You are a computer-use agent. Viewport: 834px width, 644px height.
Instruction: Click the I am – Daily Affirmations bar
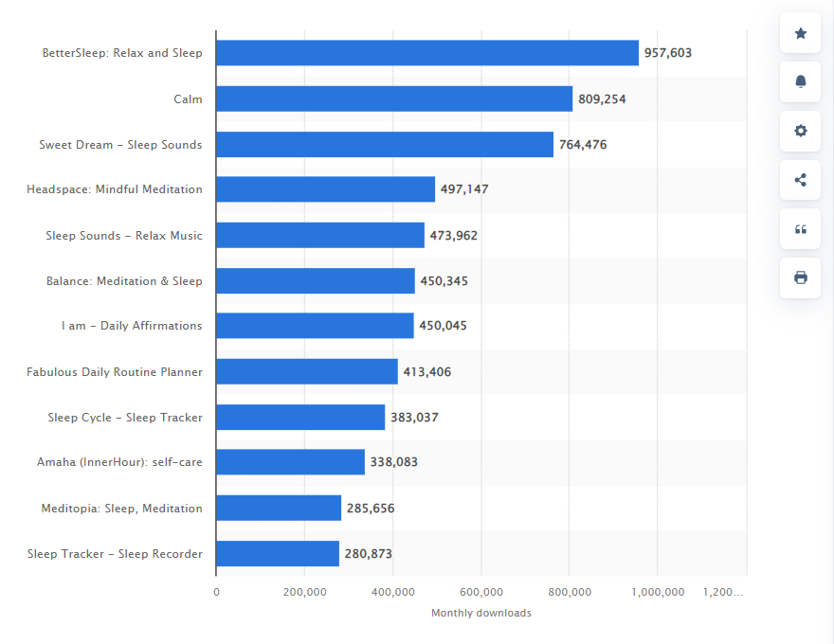315,326
